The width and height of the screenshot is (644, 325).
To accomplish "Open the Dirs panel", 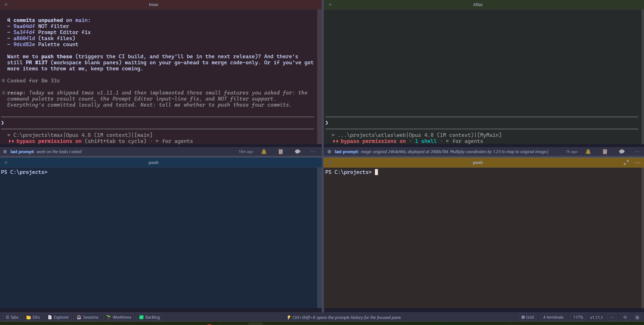I will coord(33,317).
